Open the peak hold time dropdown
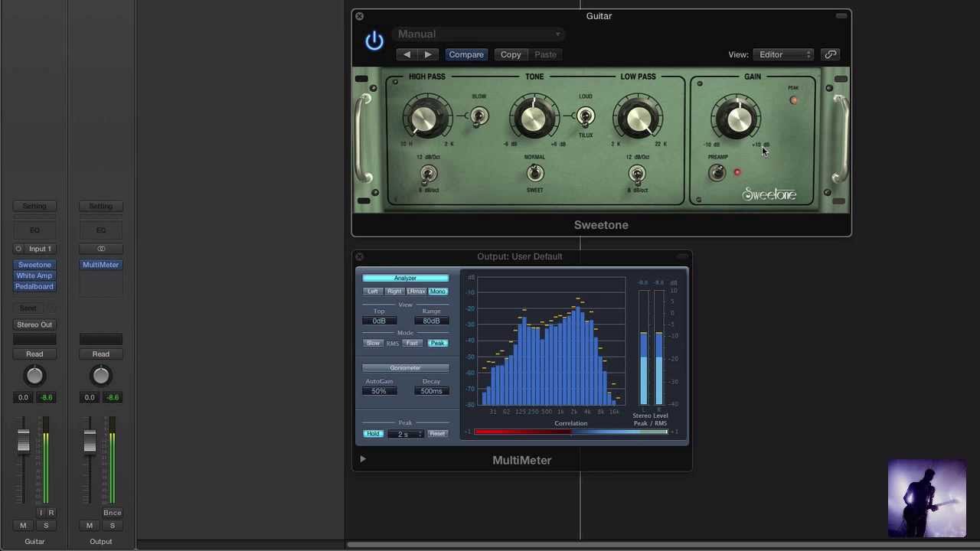 [405, 434]
